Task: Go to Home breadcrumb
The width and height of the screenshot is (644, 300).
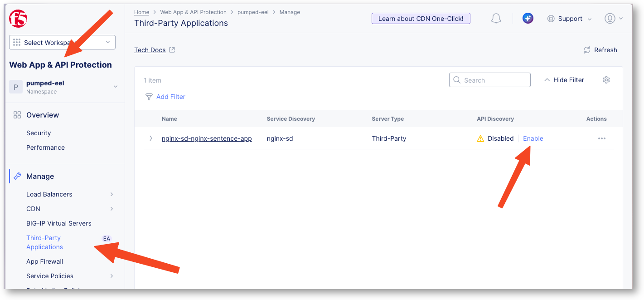Action: (x=142, y=12)
